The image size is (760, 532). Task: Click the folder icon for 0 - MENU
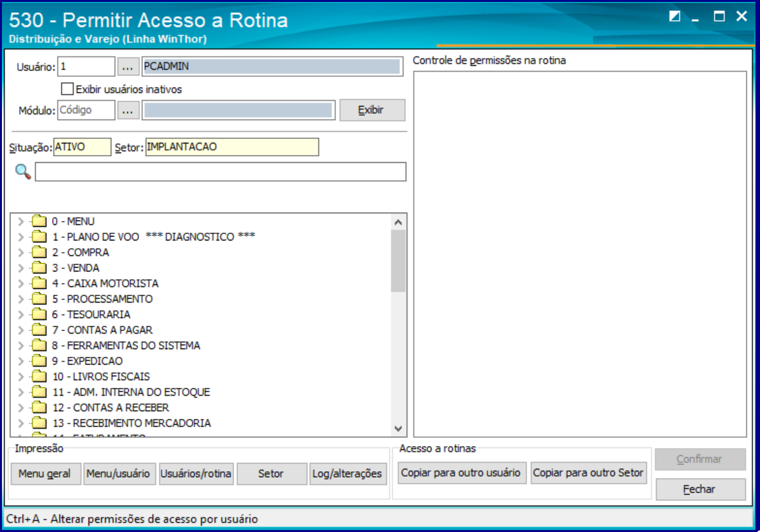click(39, 222)
